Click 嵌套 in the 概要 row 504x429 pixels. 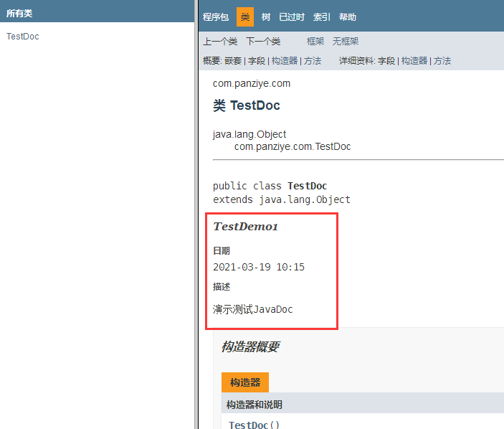point(233,61)
